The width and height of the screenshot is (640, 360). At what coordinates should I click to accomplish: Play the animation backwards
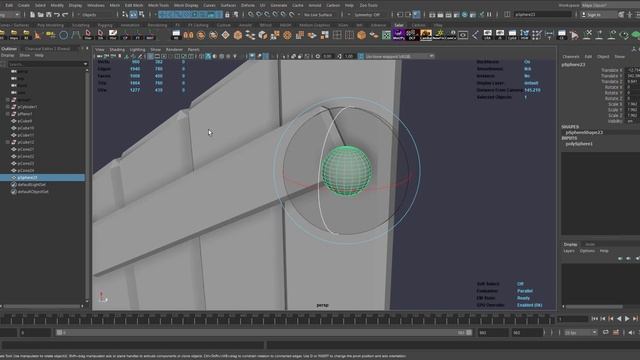point(619,318)
